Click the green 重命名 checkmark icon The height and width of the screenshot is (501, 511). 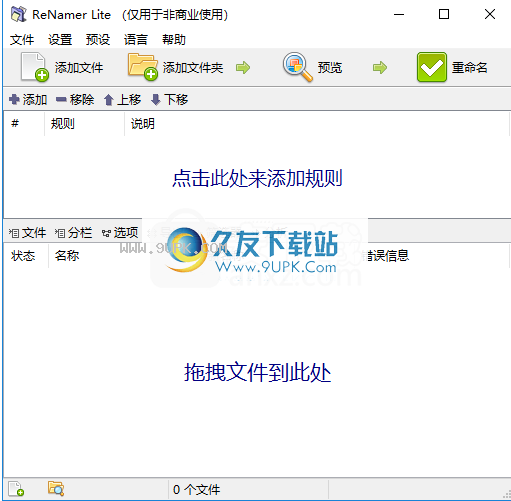pos(432,67)
